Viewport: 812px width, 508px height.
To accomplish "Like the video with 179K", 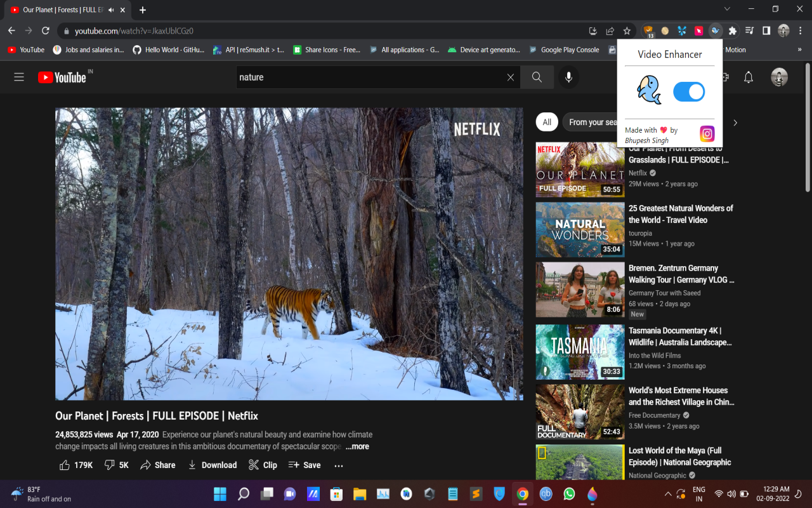I will [75, 465].
